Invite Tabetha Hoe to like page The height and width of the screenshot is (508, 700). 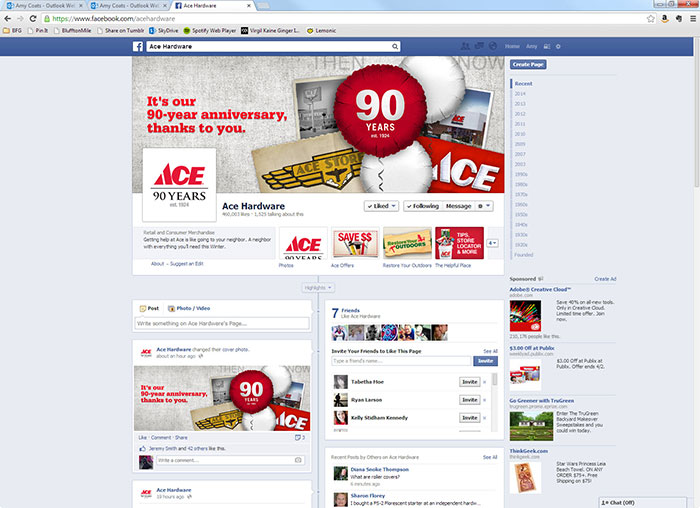(470, 382)
